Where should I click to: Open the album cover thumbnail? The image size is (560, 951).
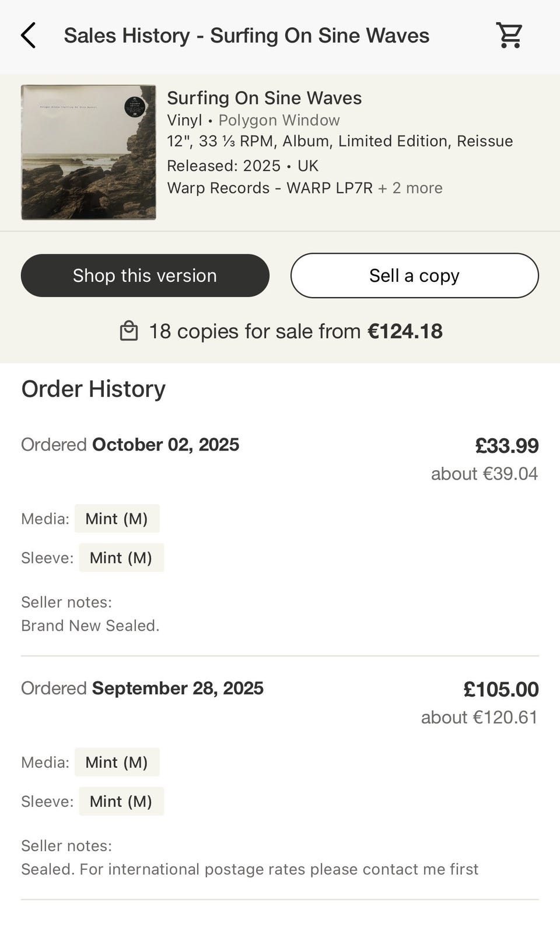(89, 152)
